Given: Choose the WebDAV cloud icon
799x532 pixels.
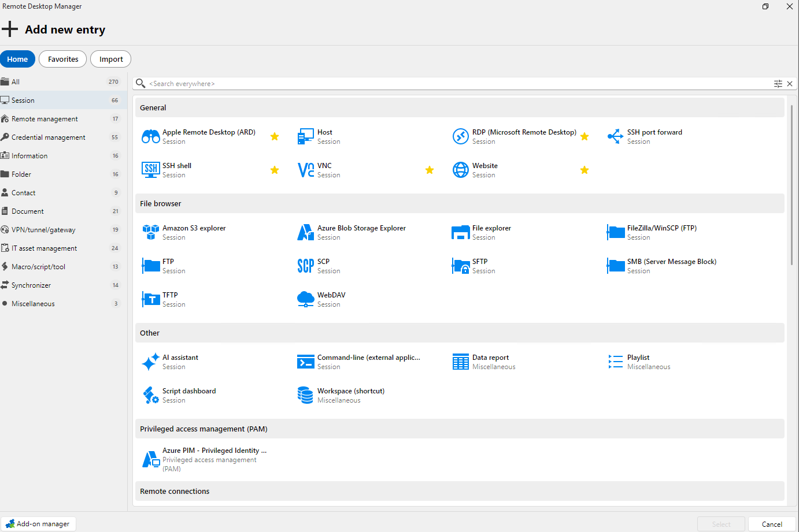Looking at the screenshot, I should tap(306, 299).
